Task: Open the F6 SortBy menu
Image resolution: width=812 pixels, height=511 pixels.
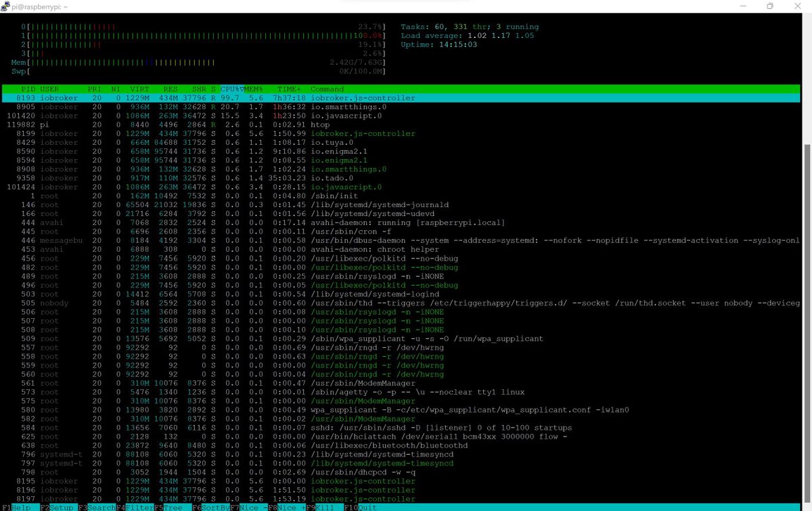Action: [210, 507]
